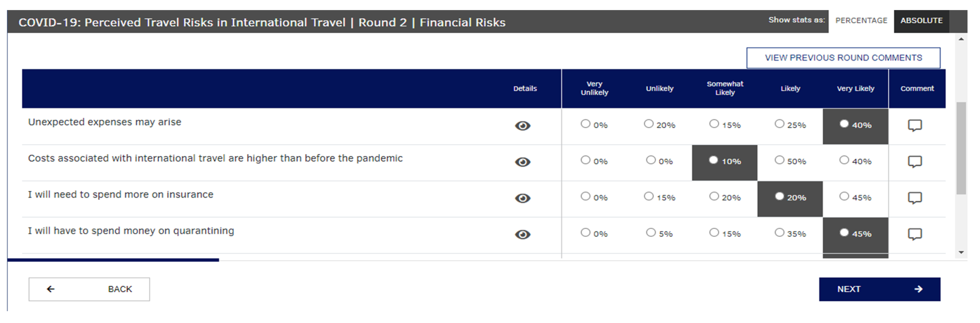Screen dimensions: 980x323
Task: Leave comment on quarantining money row
Action: (x=915, y=234)
